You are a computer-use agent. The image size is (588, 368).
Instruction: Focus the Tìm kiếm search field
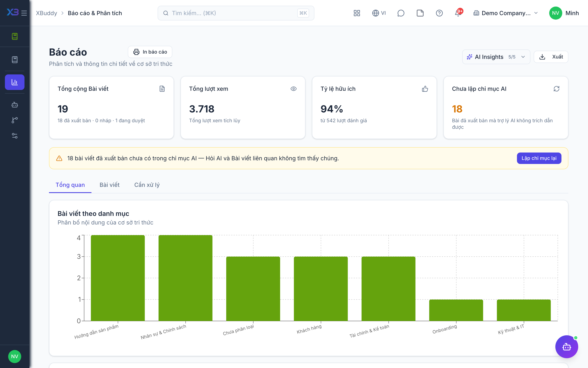point(236,13)
